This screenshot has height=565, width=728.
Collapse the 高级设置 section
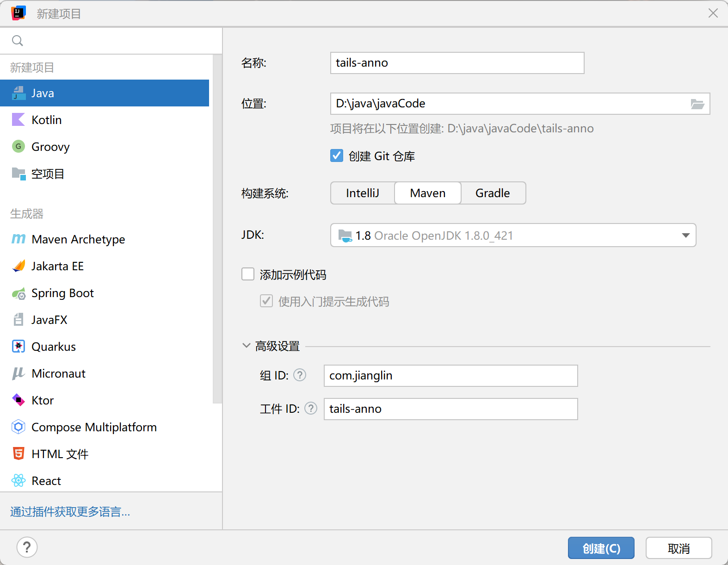[247, 346]
